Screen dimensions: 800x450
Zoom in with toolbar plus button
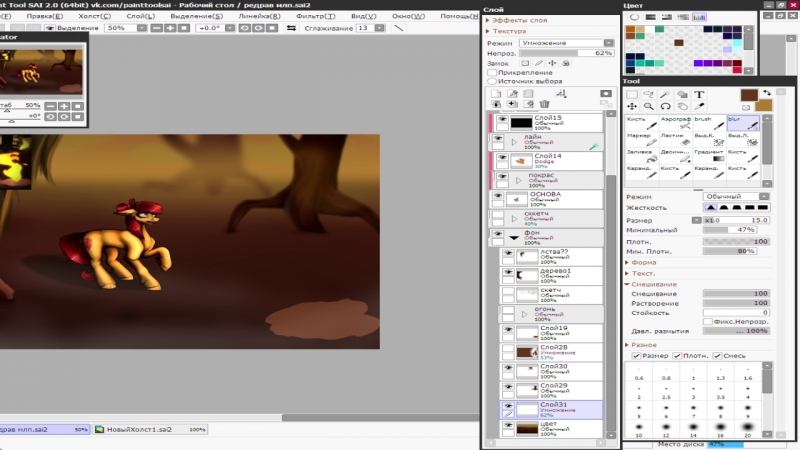tap(170, 28)
